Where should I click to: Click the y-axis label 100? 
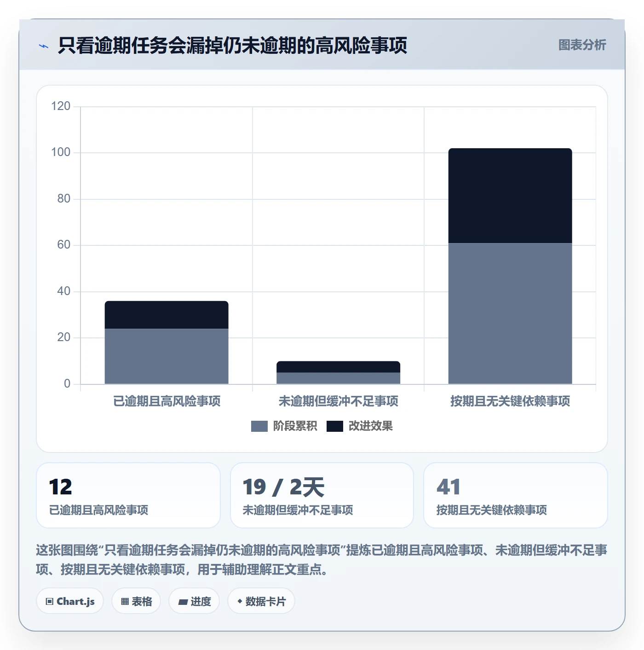click(61, 152)
